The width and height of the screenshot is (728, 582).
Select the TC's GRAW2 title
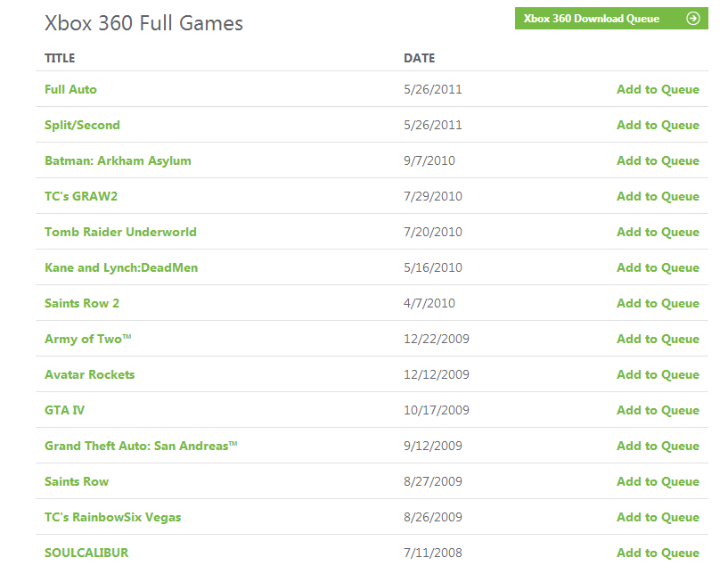click(81, 196)
